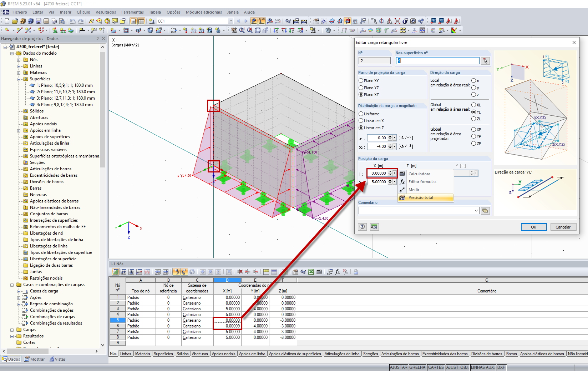The image size is (588, 371).
Task: Click the delete row red X table icon
Action: tap(240, 272)
